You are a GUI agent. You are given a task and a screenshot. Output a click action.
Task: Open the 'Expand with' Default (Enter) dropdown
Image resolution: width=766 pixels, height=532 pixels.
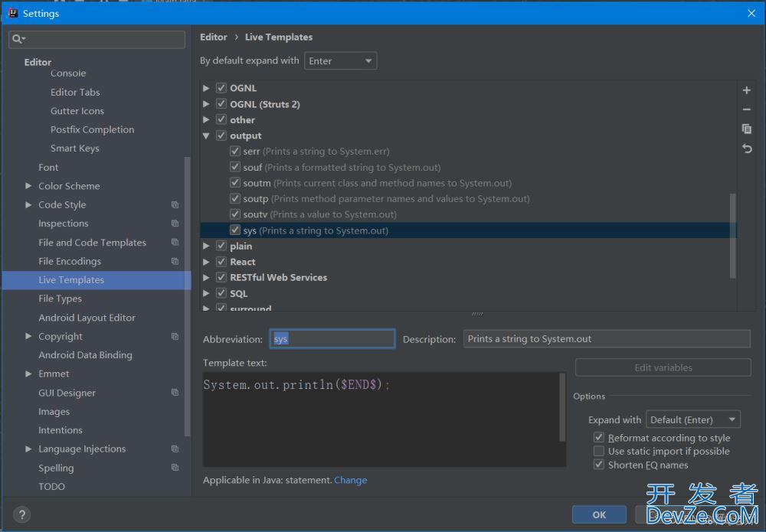point(692,419)
